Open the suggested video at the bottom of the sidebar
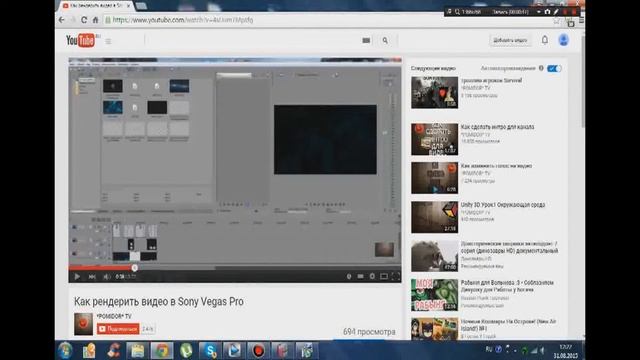Viewport: 640px width, 360px height. point(508,325)
